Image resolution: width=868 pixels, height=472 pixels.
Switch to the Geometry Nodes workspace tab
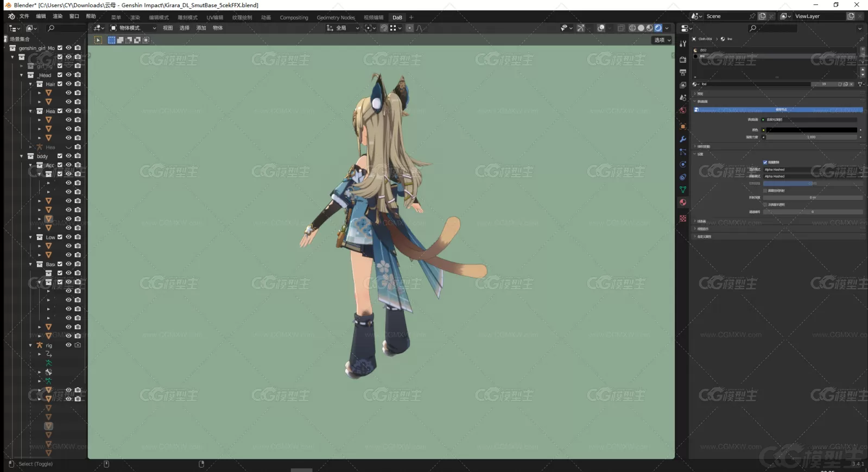tap(336, 17)
